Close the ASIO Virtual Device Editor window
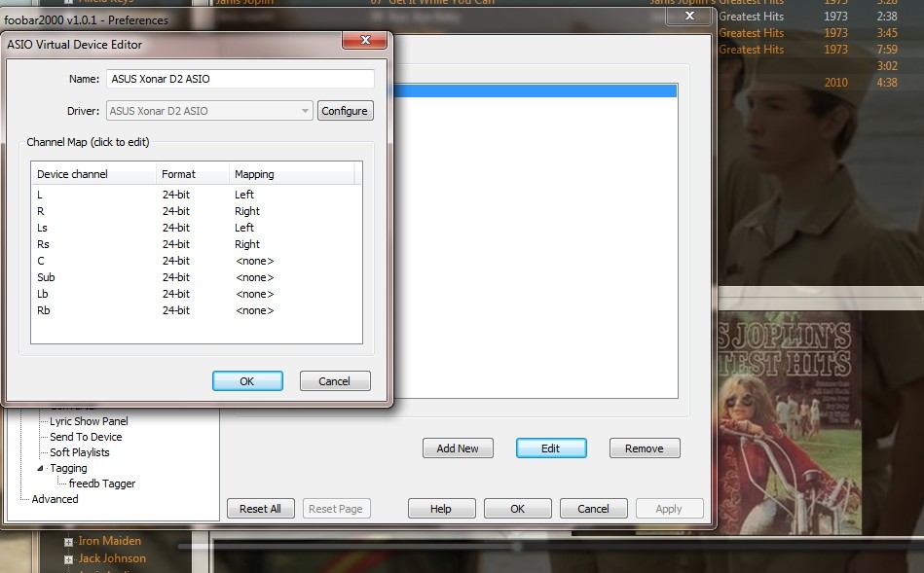 [365, 40]
